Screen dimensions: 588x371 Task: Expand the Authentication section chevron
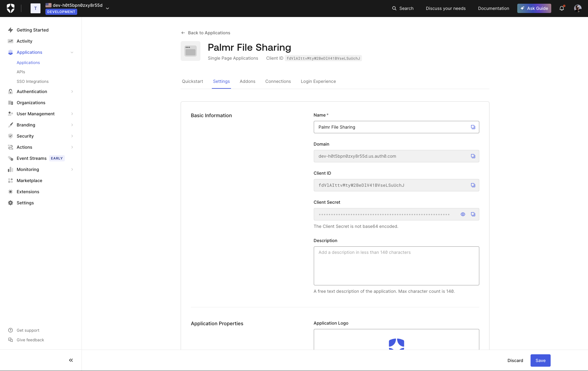pos(72,92)
